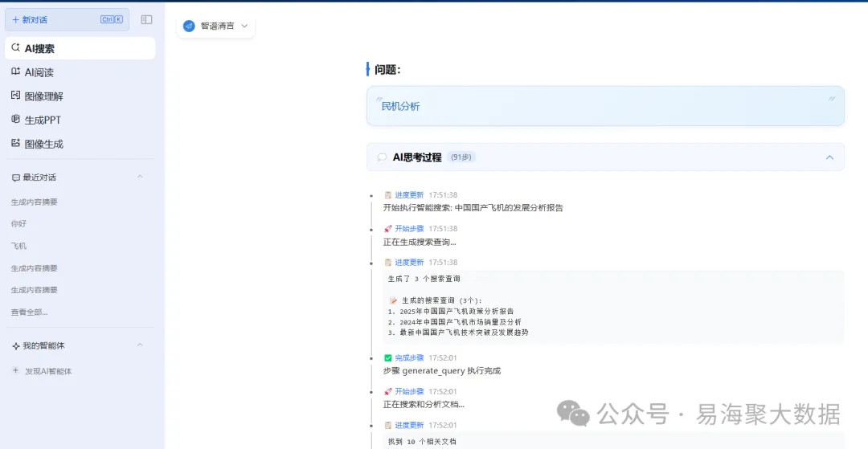868x449 pixels.
Task: Click text 找到 10 个相关文档
Action: point(422,442)
